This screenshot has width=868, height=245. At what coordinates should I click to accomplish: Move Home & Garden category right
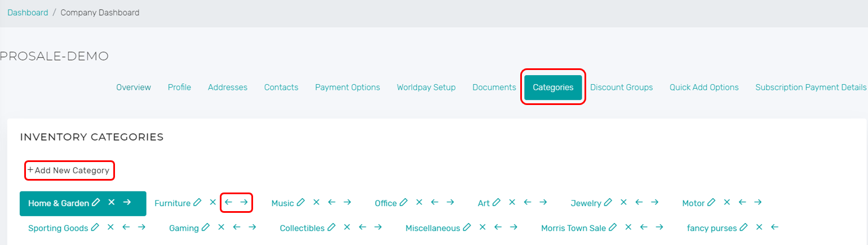[127, 202]
